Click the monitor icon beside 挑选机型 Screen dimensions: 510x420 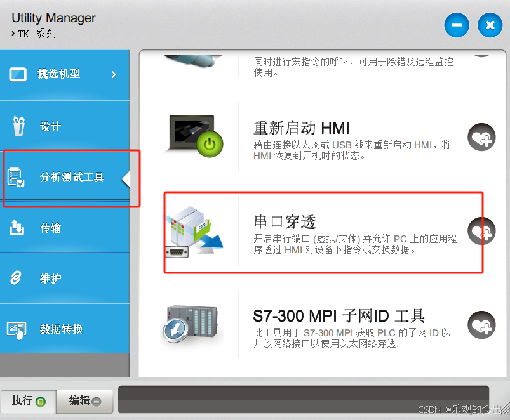[x=18, y=74]
